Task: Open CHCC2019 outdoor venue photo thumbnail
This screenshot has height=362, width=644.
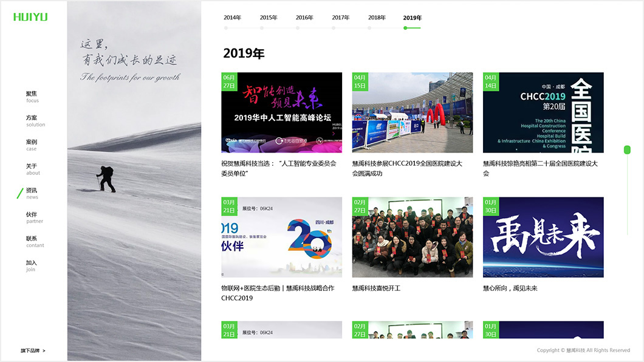Action: point(413,112)
